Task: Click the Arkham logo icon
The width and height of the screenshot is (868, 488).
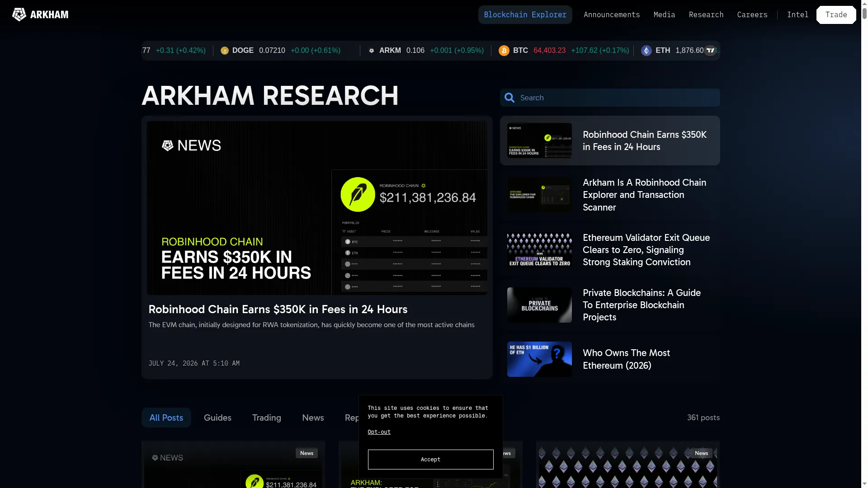Action: click(19, 14)
